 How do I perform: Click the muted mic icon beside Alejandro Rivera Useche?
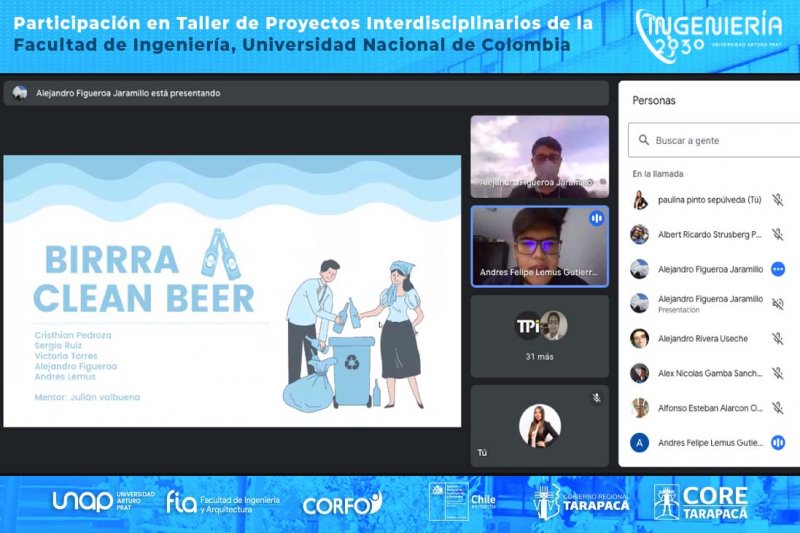click(x=777, y=339)
